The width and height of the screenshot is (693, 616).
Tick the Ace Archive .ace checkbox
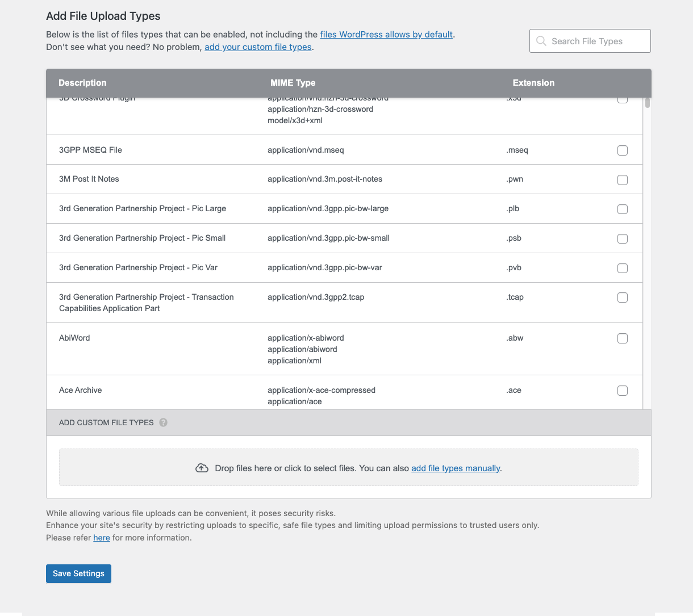click(x=623, y=391)
